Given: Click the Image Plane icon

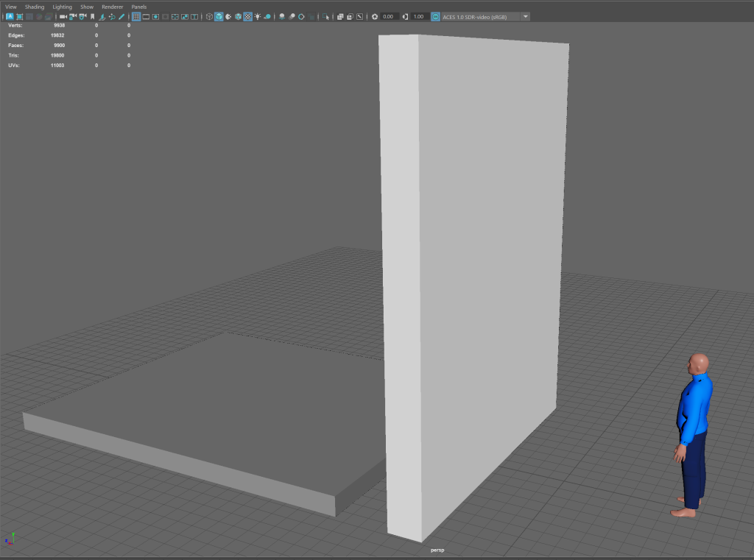Looking at the screenshot, I should pyautogui.click(x=102, y=16).
